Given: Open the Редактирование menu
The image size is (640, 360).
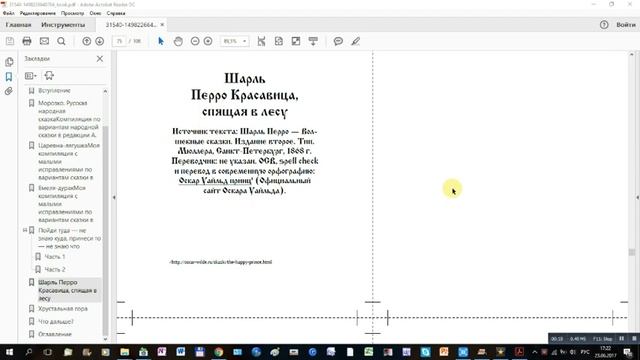Looking at the screenshot, I should coord(38,13).
